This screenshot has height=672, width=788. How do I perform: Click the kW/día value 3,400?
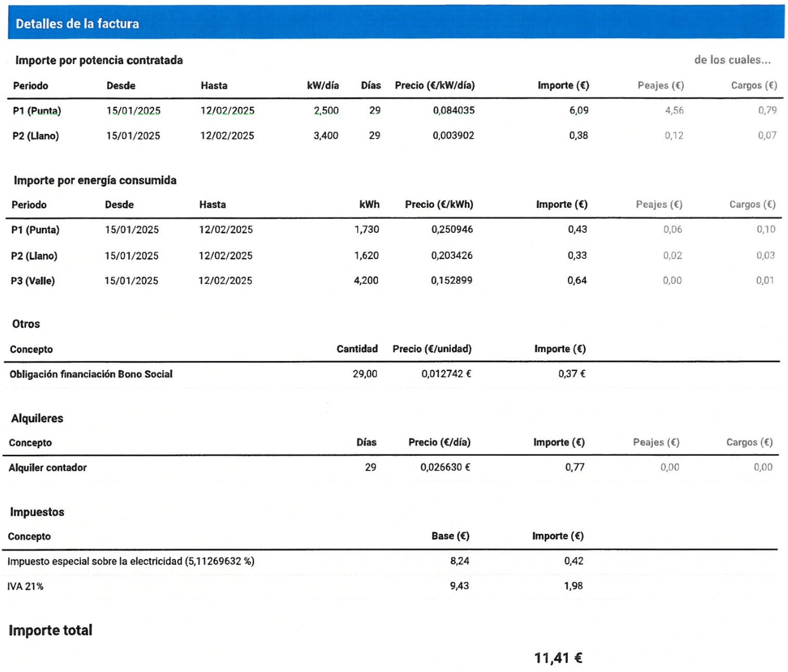[x=326, y=136]
